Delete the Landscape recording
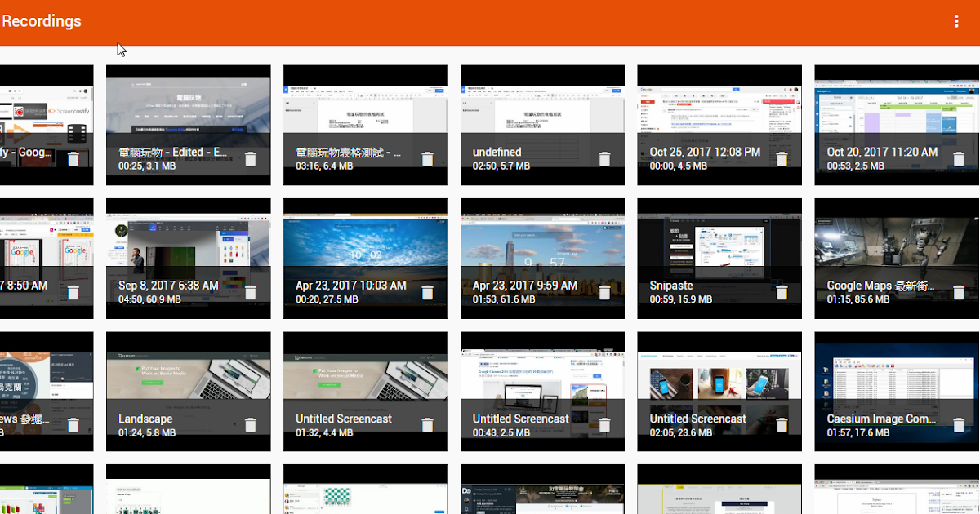The height and width of the screenshot is (514, 980). [251, 425]
